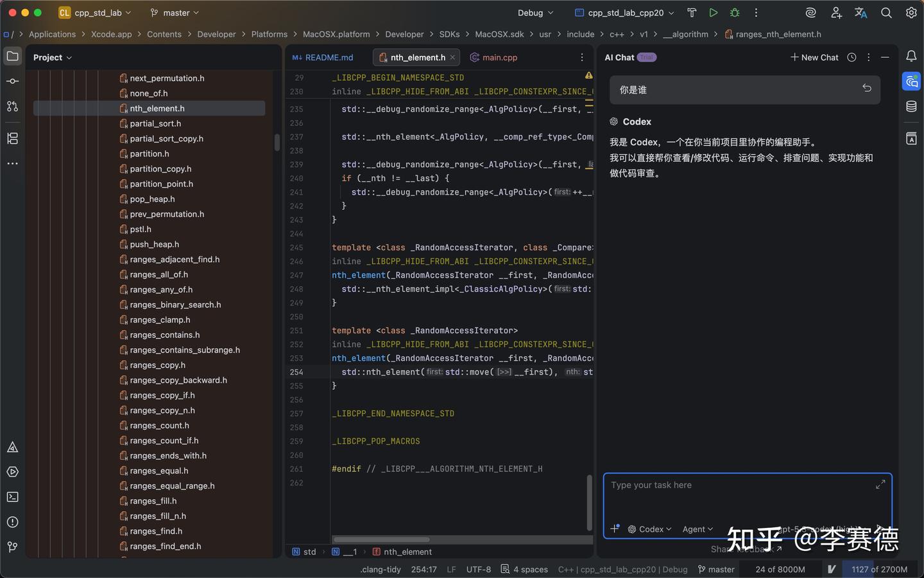
Task: Open the Database tool window icon
Action: pyautogui.click(x=911, y=107)
